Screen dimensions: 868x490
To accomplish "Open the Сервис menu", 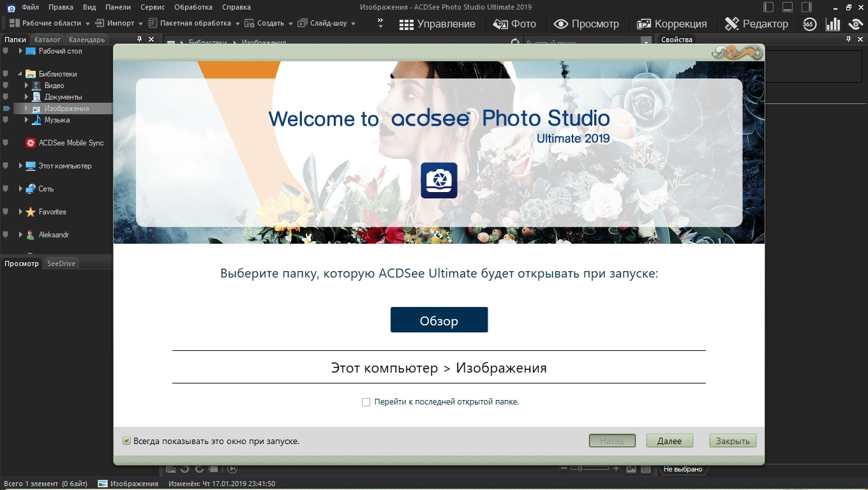I will click(x=153, y=7).
